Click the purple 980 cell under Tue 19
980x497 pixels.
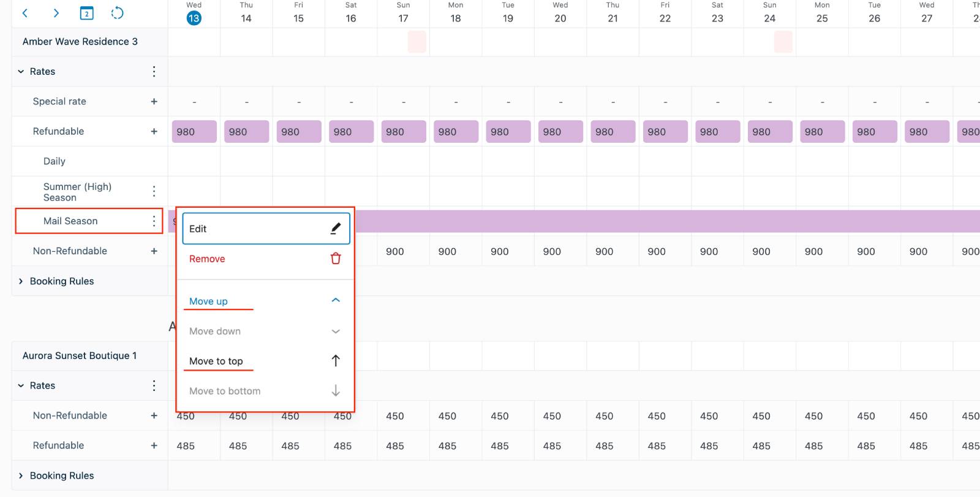coord(508,132)
